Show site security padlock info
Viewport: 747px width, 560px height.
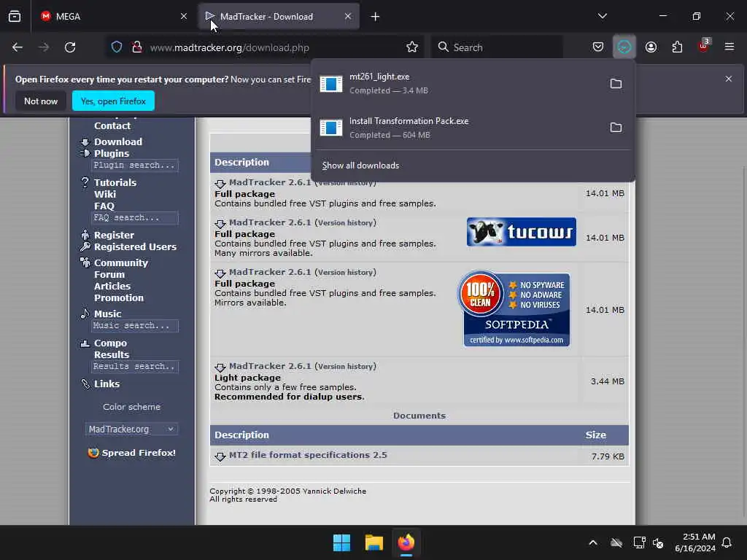[x=137, y=47]
